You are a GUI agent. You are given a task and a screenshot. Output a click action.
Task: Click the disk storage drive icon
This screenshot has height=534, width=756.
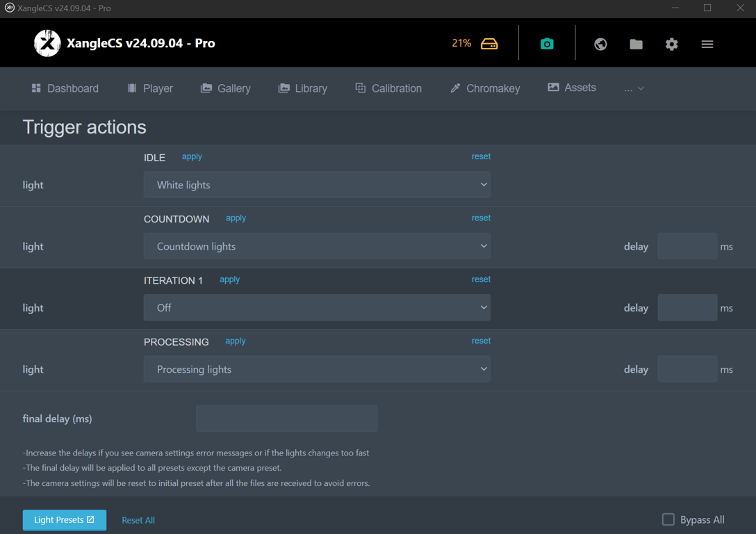click(x=489, y=44)
